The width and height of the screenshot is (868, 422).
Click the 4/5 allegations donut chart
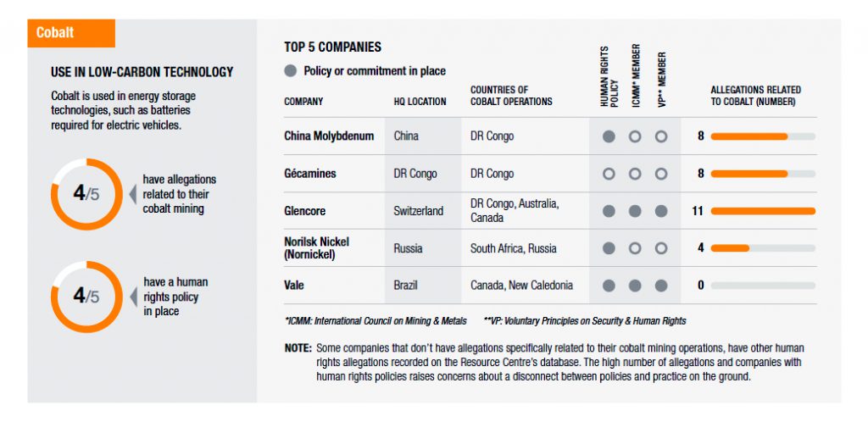(x=86, y=194)
